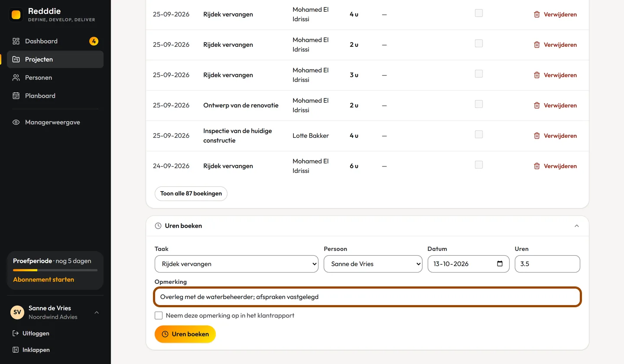Open the calendar picker in Datum field
Viewport: 624px width, 364px height.
[500, 263]
